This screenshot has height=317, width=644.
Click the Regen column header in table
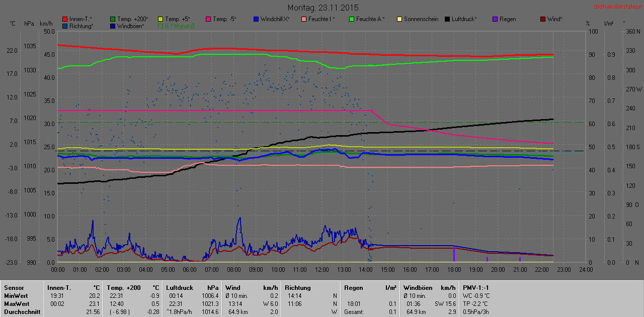tap(354, 288)
